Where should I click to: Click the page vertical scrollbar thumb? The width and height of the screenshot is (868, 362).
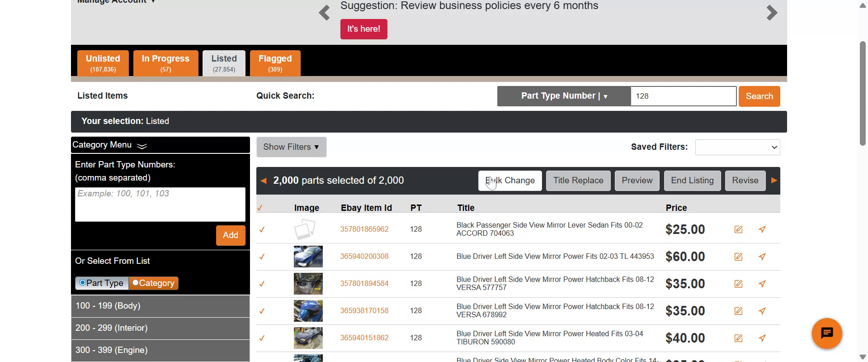[863, 94]
